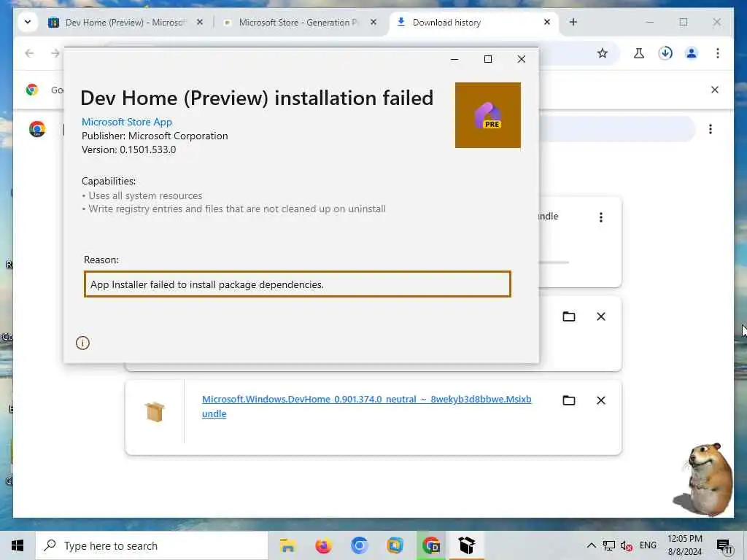Open more actions for top download item
747x560 pixels.
[601, 217]
